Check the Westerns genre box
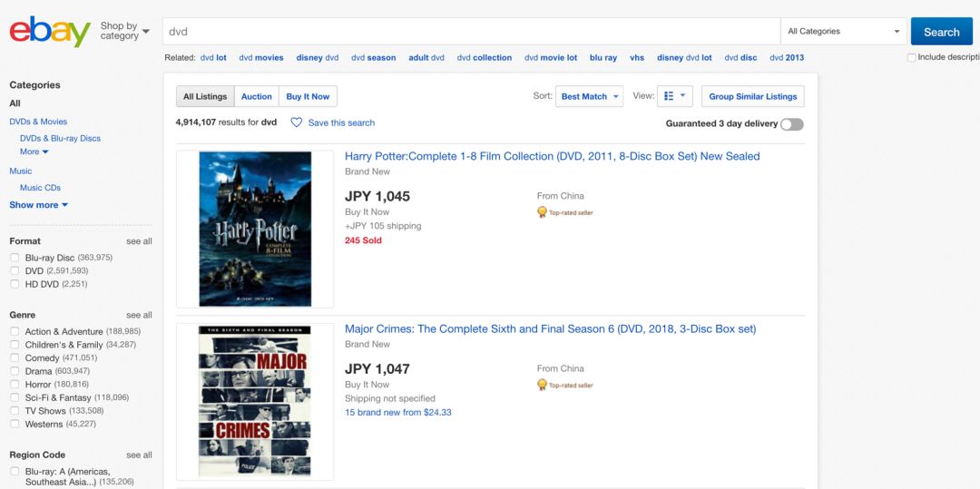Image resolution: width=980 pixels, height=489 pixels. point(15,424)
